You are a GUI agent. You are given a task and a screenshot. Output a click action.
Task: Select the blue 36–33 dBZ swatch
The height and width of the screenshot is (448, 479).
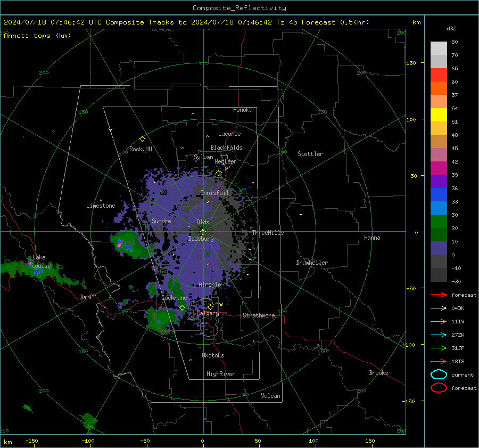pos(439,195)
